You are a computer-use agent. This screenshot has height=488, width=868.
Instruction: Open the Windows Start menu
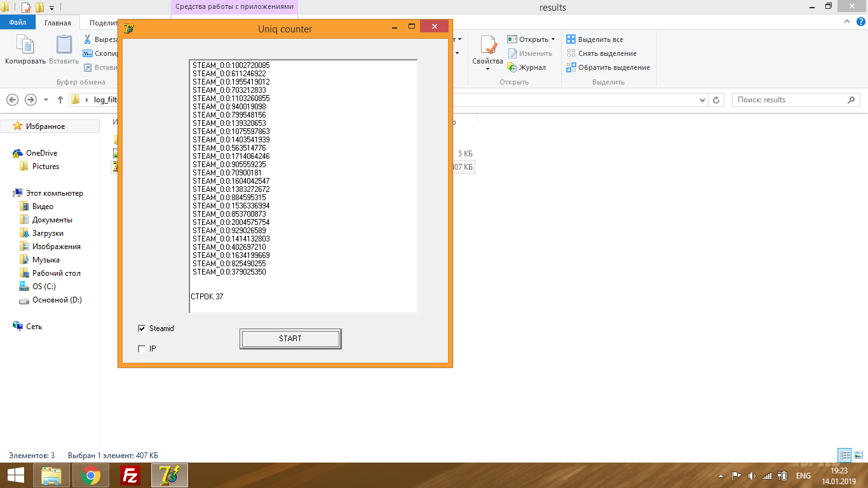point(15,475)
